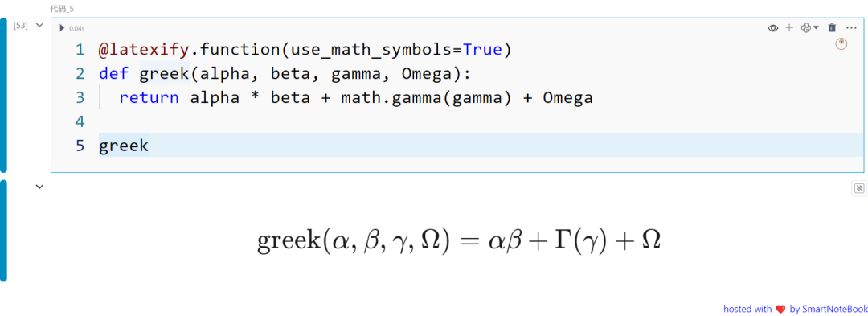This screenshot has height=316, width=868.
Task: Open the SmartNoteBook hosted-with link
Action: pos(796,309)
